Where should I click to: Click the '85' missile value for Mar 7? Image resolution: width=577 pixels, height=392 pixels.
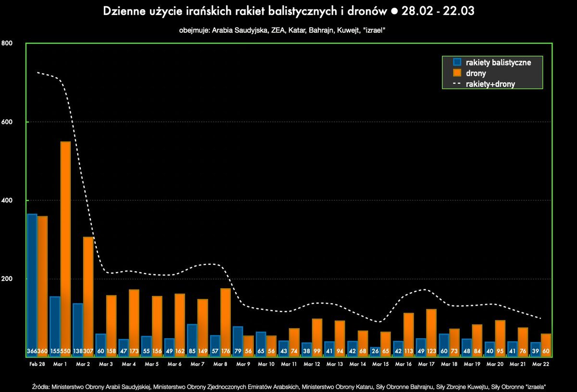pyautogui.click(x=192, y=352)
